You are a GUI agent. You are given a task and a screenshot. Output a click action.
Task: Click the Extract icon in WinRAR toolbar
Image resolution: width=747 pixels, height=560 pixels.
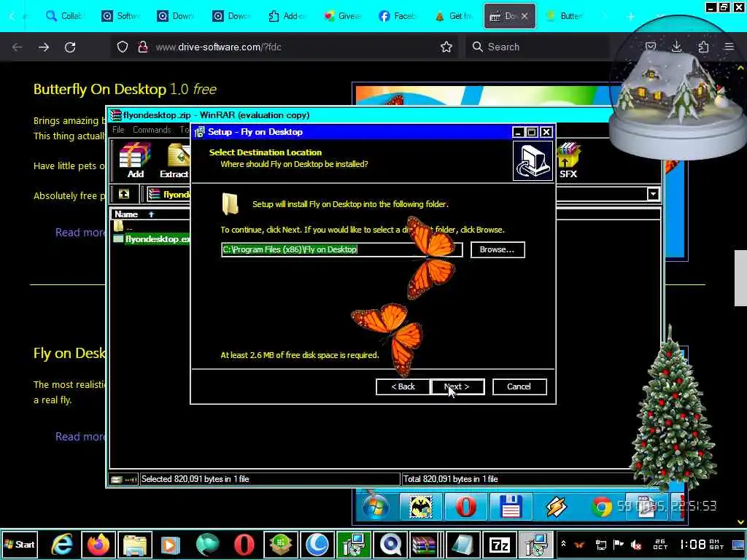174,160
